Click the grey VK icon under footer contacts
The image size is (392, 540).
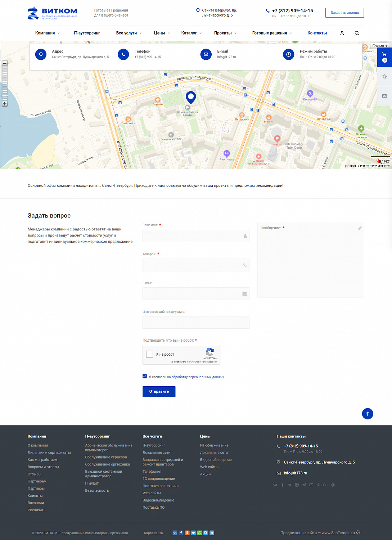tap(275, 485)
